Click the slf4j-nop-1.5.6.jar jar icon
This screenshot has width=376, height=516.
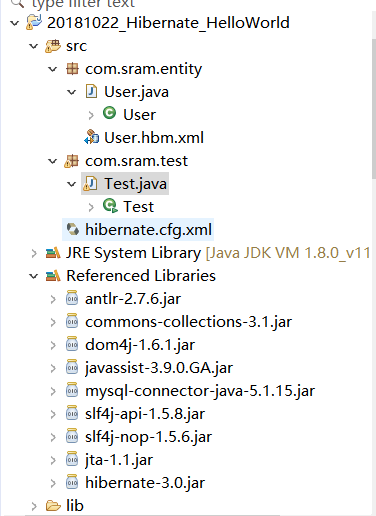(x=72, y=436)
